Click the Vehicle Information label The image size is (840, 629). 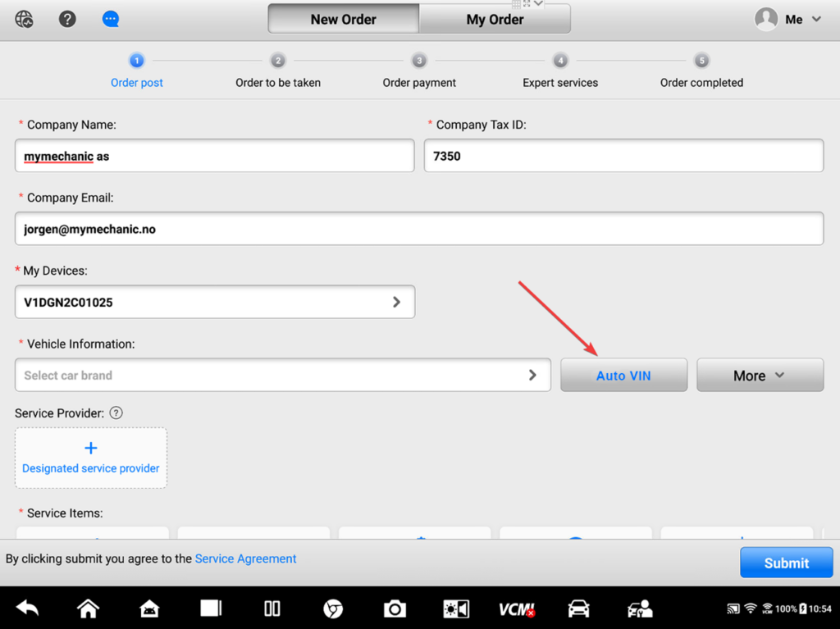tap(81, 344)
